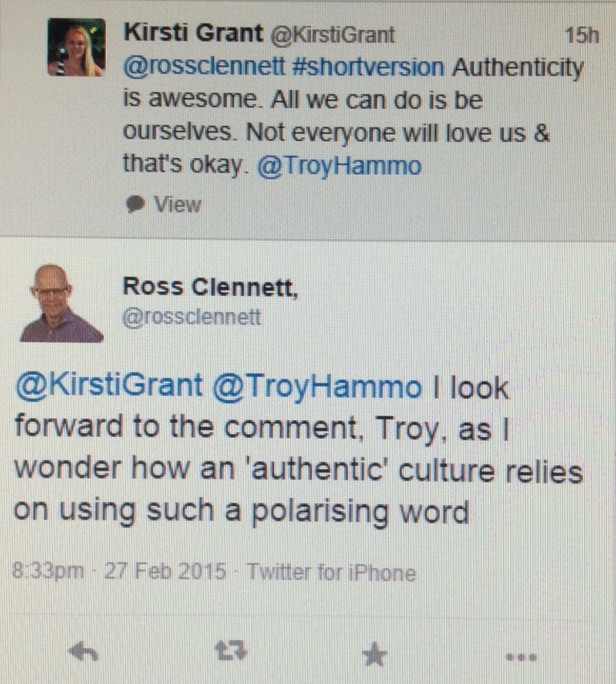
Task: Favorite the tweet with the star icon
Action: click(x=374, y=654)
